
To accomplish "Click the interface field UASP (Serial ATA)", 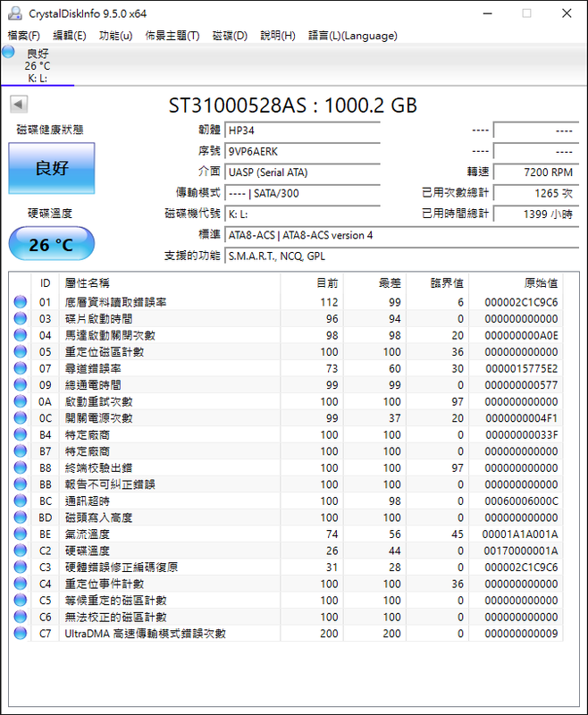I will (x=303, y=172).
